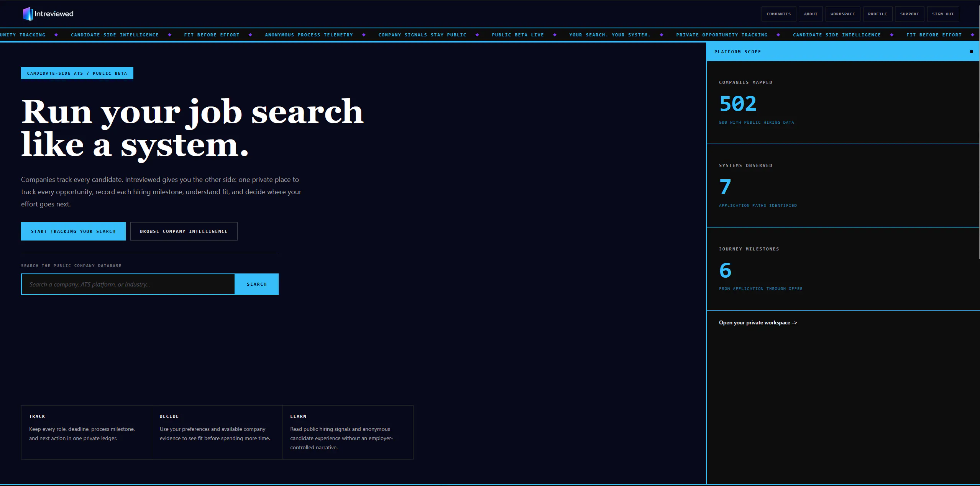Click the Candidate-Side ATS / Public Beta badge
Viewport: 980px width, 486px height.
click(77, 73)
